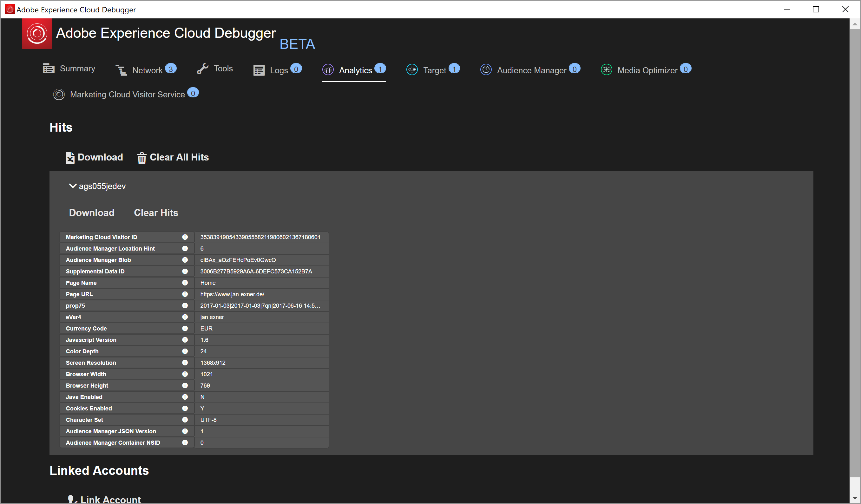Click the info icon beside Page Name
The height and width of the screenshot is (504, 861).
point(185,283)
